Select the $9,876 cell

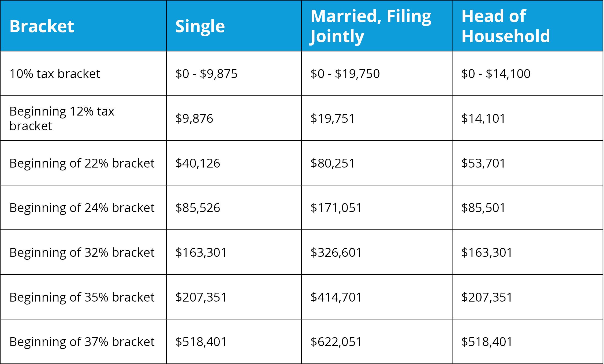tap(194, 118)
